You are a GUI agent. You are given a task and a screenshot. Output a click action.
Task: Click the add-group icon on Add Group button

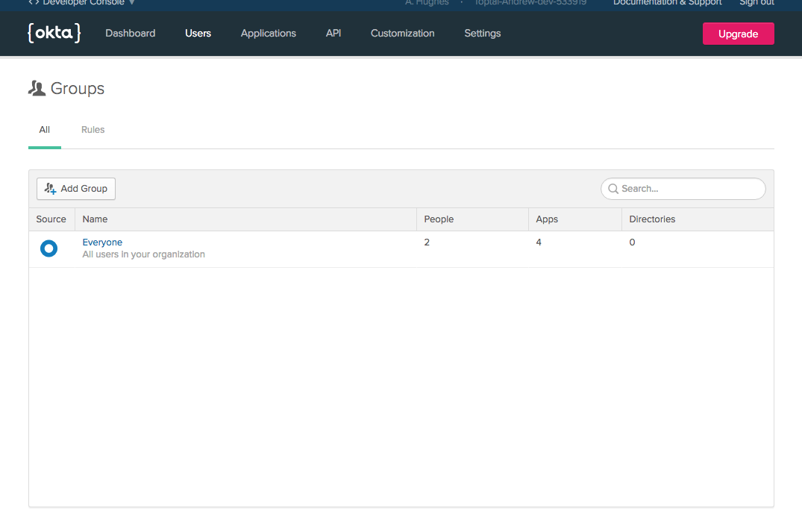[51, 189]
